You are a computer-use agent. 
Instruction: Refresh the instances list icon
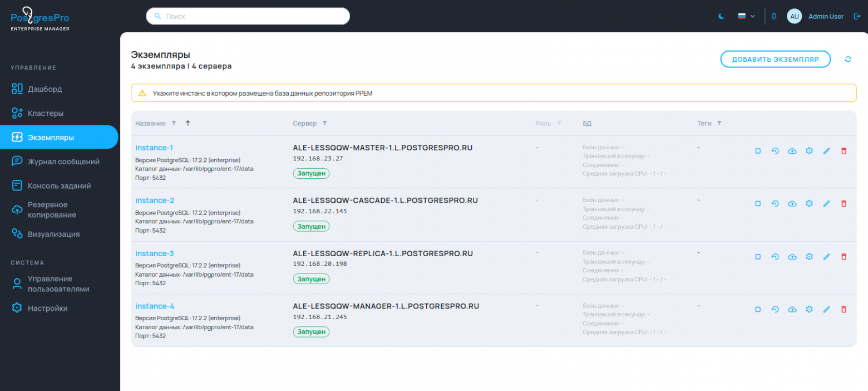[x=848, y=59]
